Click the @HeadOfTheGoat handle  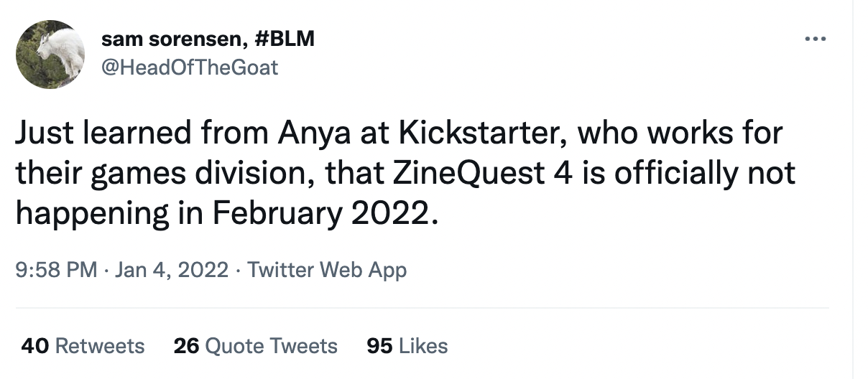coord(190,67)
